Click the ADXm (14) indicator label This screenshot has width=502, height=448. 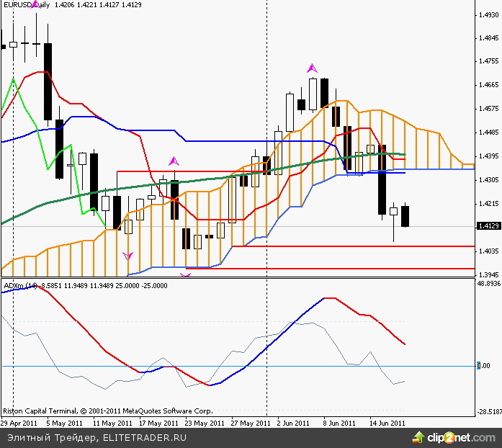tap(21, 285)
